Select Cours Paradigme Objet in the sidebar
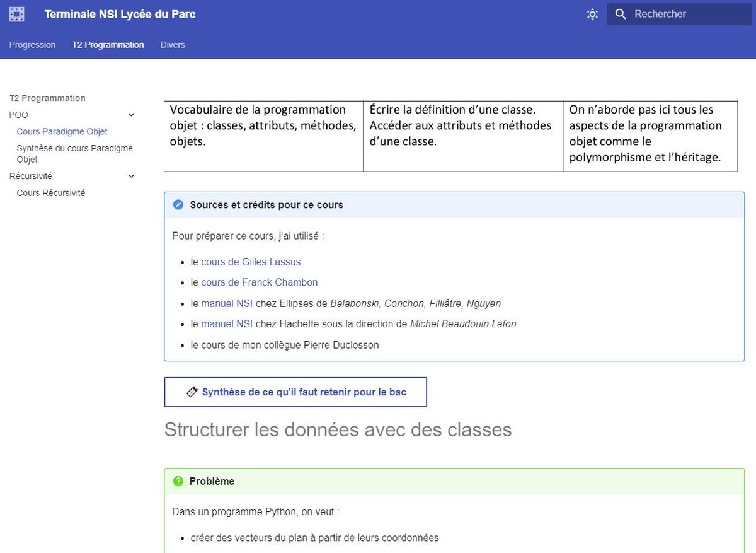The height and width of the screenshot is (553, 756). tap(62, 131)
